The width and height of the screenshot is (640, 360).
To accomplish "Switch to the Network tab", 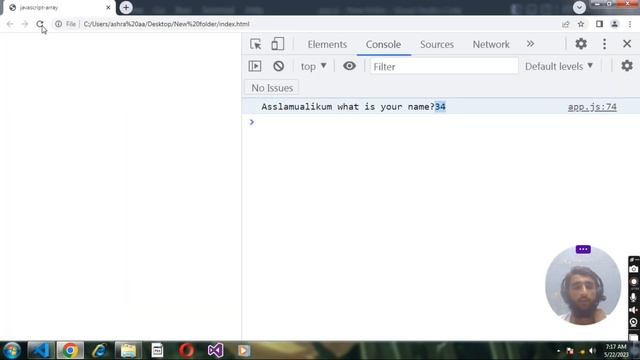I will coord(491,44).
